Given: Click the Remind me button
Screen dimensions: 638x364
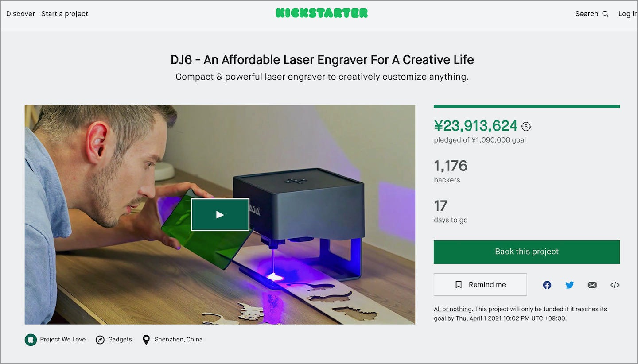Looking at the screenshot, I should pyautogui.click(x=480, y=285).
